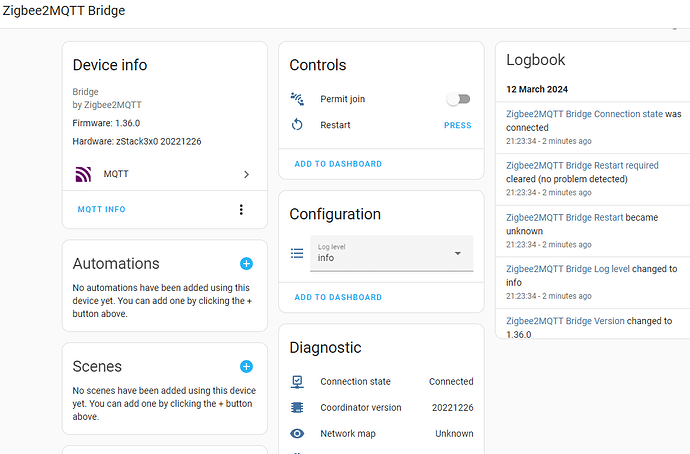The width and height of the screenshot is (690, 454).
Task: Open Zigbee2MQTT Bridge Restart required link
Action: (582, 165)
